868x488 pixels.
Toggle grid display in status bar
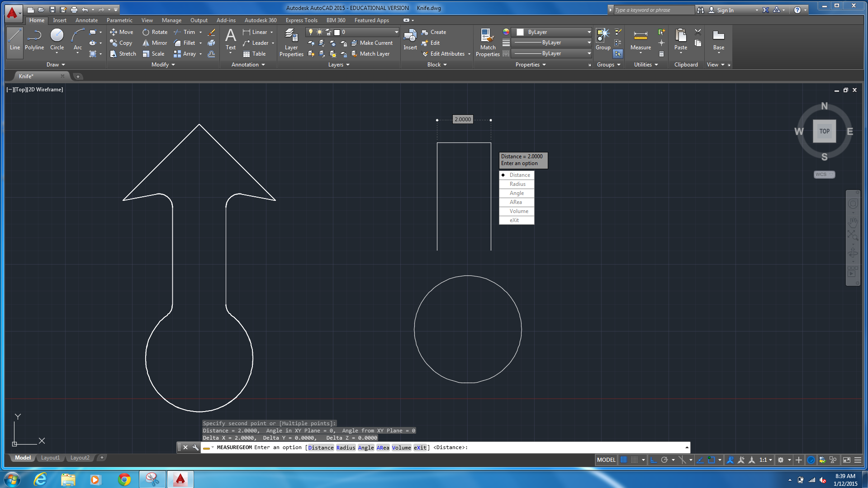pyautogui.click(x=623, y=460)
